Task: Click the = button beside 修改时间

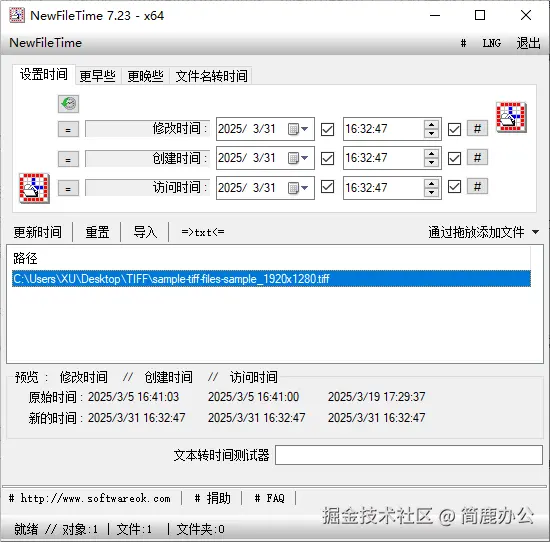Action: (x=68, y=130)
